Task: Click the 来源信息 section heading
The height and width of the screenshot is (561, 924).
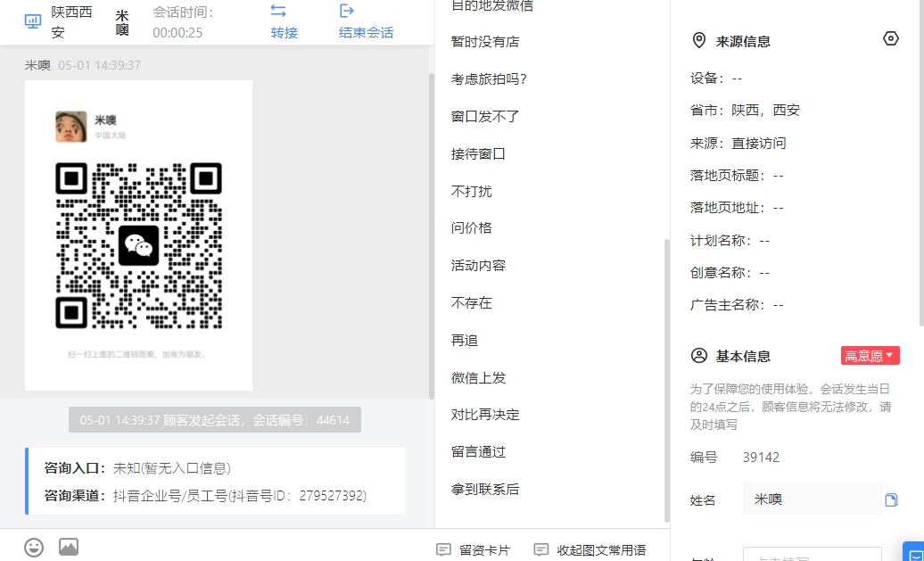Action: click(742, 41)
